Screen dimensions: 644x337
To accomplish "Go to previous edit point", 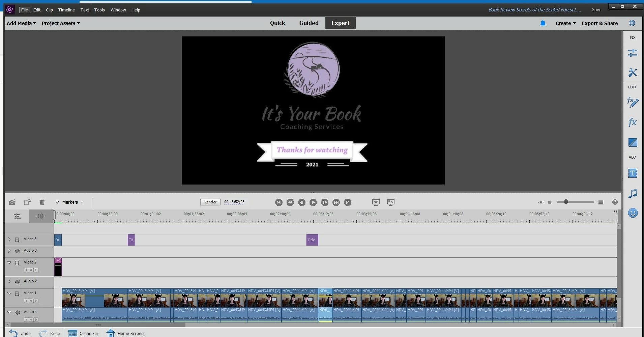I will (x=279, y=202).
